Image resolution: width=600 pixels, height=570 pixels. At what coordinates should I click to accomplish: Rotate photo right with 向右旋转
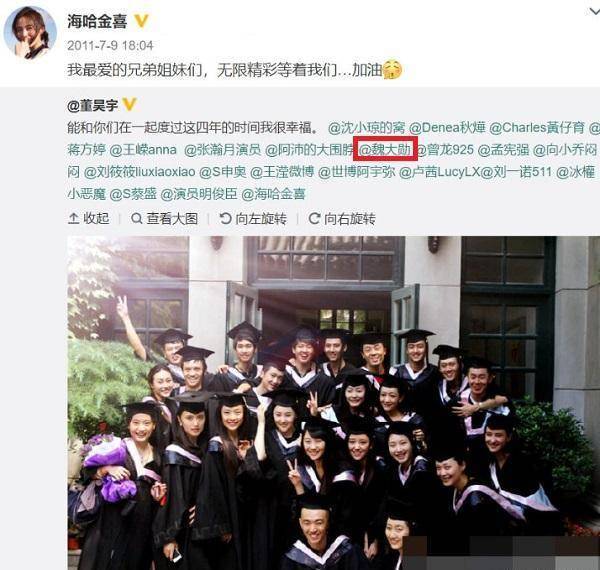tap(342, 219)
